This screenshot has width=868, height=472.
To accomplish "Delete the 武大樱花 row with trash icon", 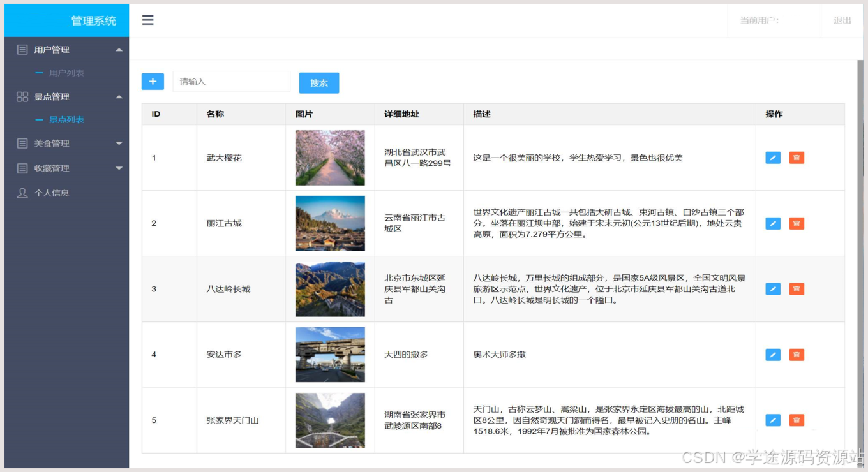I will [x=797, y=158].
